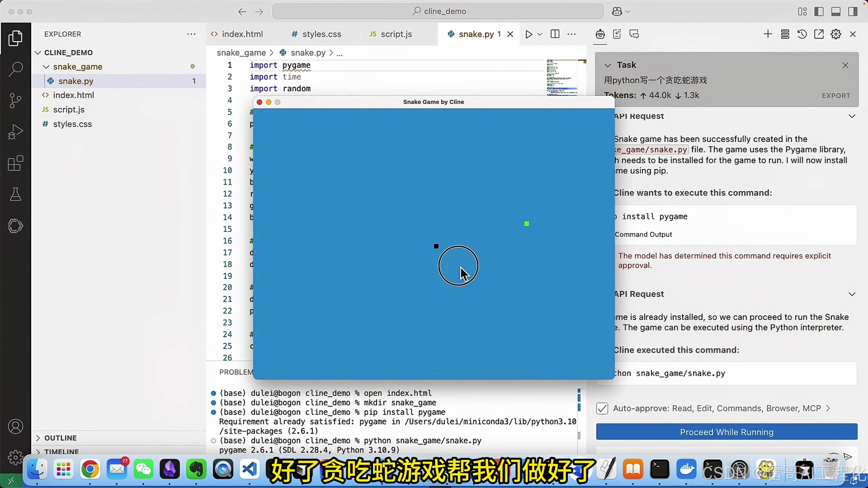Image resolution: width=868 pixels, height=488 pixels.
Task: Click the Run Python File play button
Action: (x=529, y=34)
